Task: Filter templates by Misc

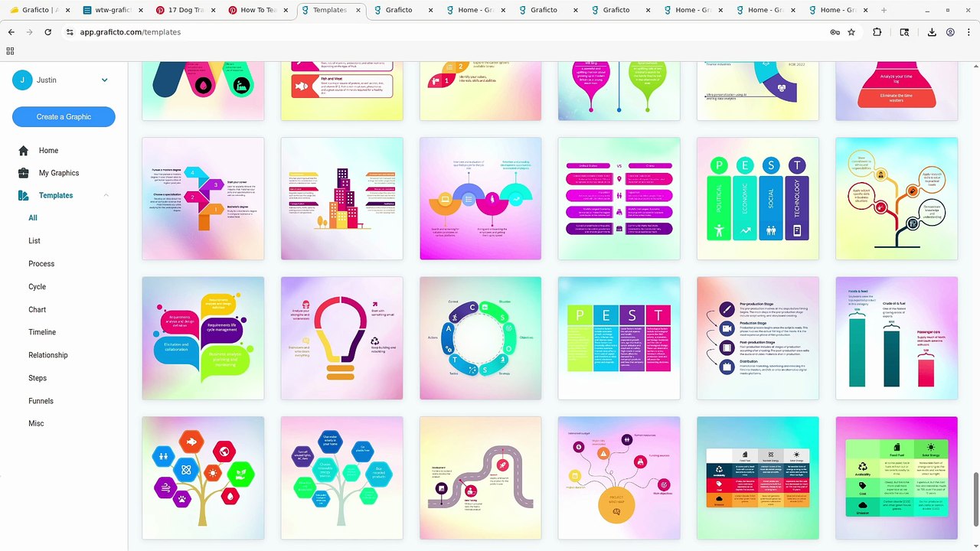Action: [36, 423]
